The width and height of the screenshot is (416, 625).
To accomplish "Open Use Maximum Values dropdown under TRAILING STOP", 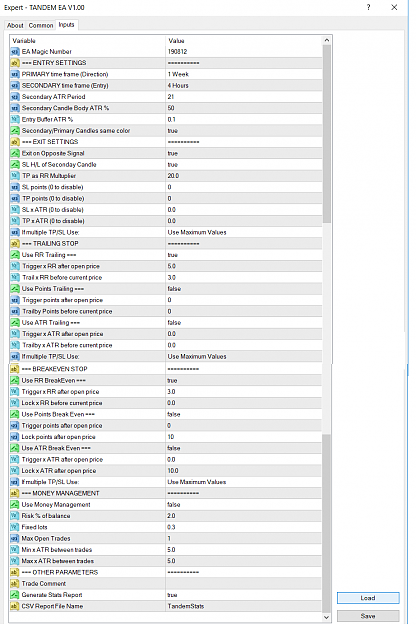I will 243,357.
